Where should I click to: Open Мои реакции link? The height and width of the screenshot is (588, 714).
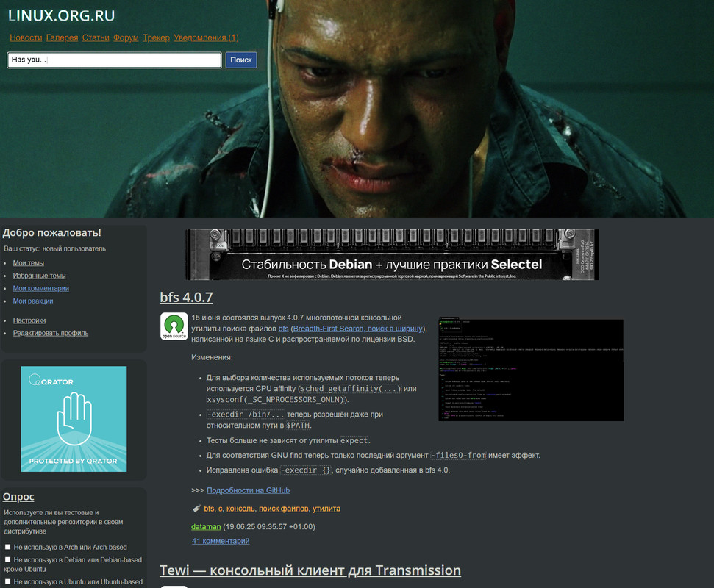pyautogui.click(x=33, y=301)
